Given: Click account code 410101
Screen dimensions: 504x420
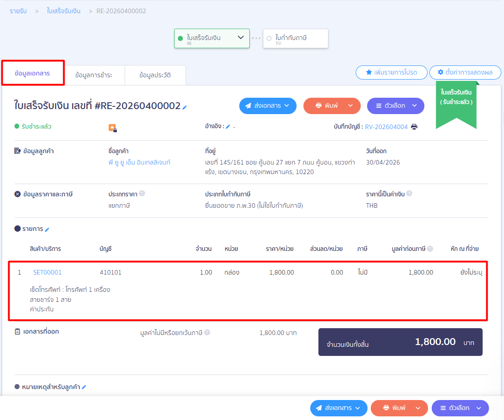Looking at the screenshot, I should (111, 272).
